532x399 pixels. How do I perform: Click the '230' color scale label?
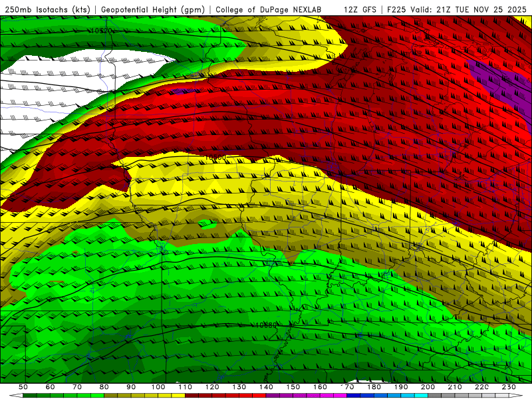[x=509, y=387]
